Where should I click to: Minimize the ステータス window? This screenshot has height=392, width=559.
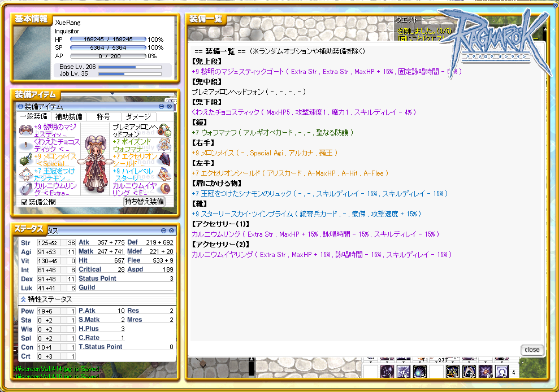(x=164, y=230)
